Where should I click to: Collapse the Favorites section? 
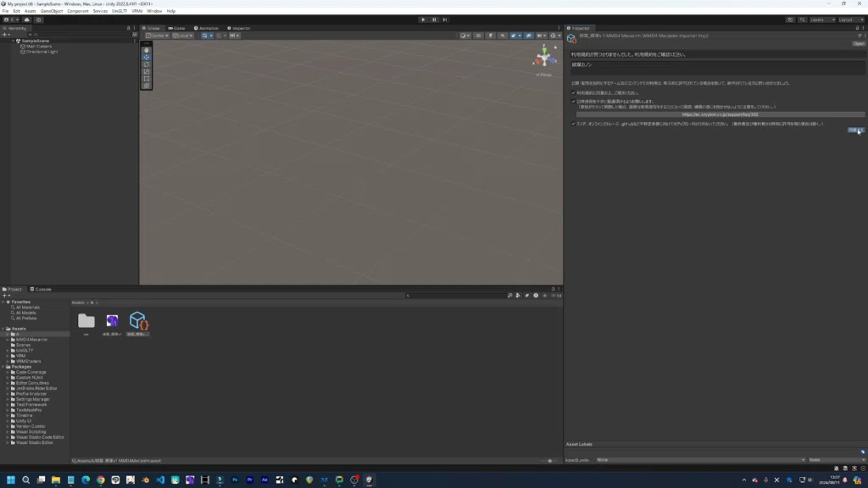click(3, 302)
